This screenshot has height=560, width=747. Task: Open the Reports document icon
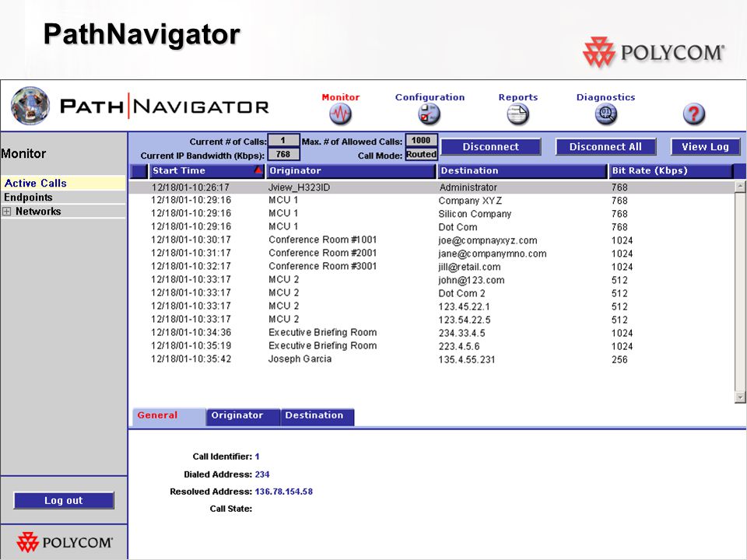[x=518, y=114]
